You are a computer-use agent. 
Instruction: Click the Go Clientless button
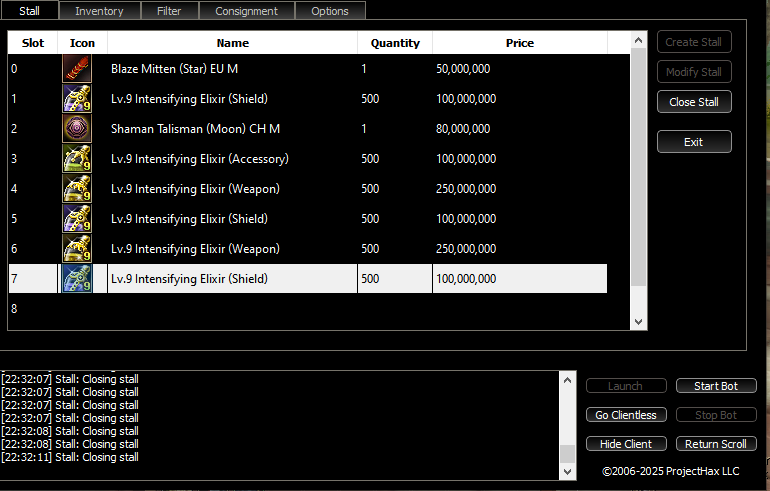pos(626,415)
